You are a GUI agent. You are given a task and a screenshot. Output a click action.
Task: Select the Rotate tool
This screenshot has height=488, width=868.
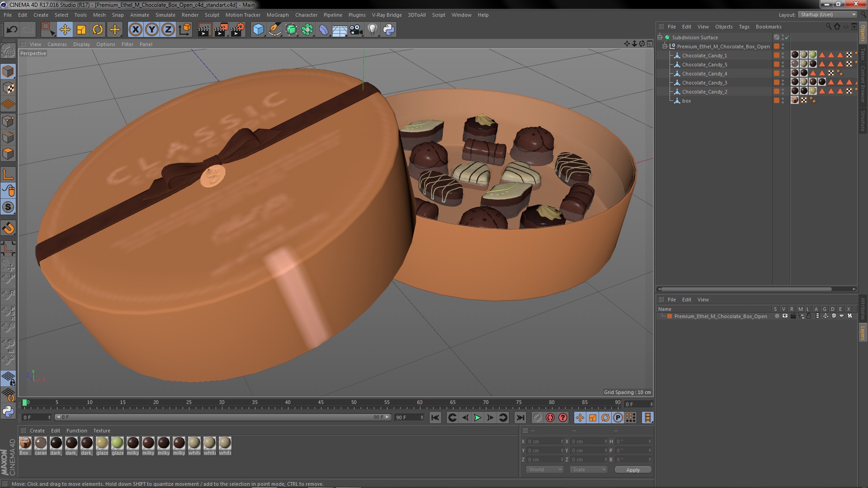tap(98, 30)
